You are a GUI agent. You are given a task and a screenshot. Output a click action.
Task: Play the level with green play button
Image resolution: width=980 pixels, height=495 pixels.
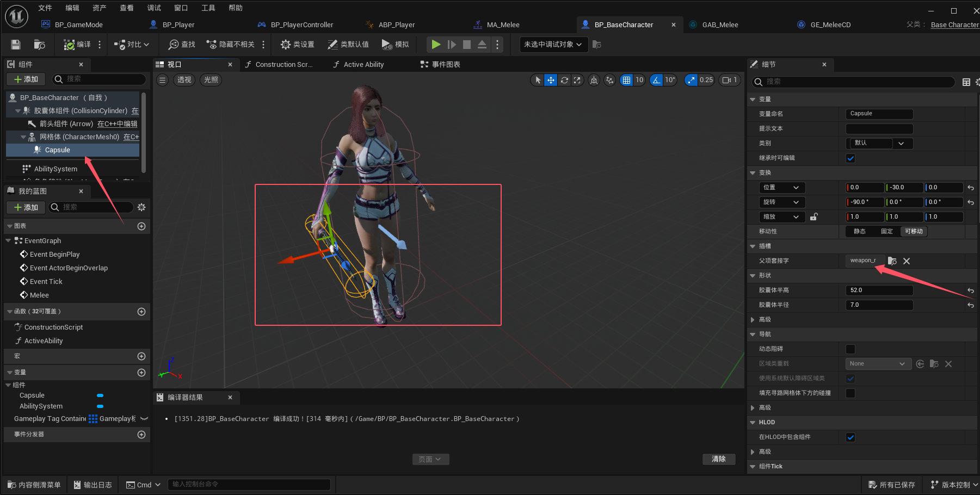(436, 45)
